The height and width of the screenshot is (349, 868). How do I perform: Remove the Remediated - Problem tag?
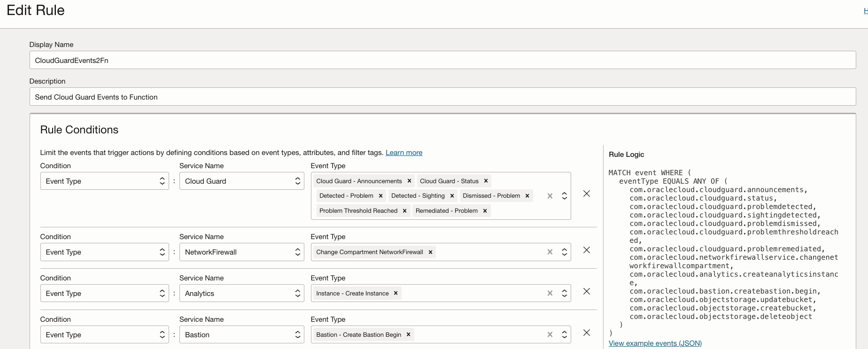(x=485, y=211)
